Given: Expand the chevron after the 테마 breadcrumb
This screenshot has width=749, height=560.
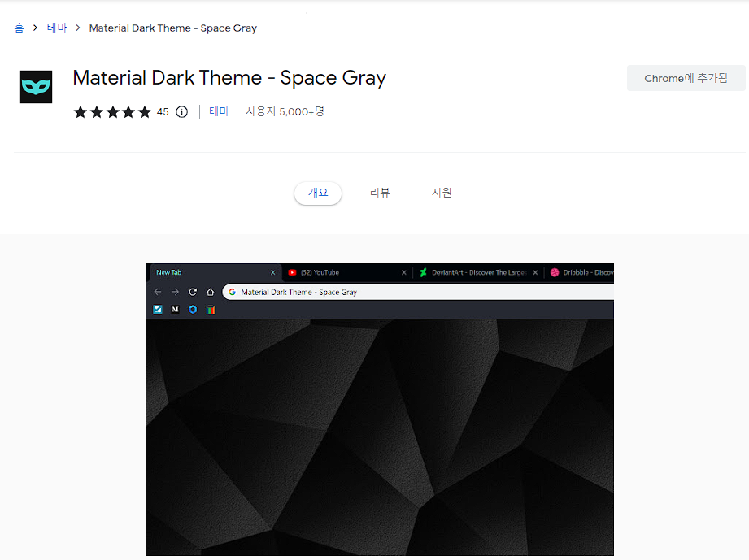Looking at the screenshot, I should [79, 27].
